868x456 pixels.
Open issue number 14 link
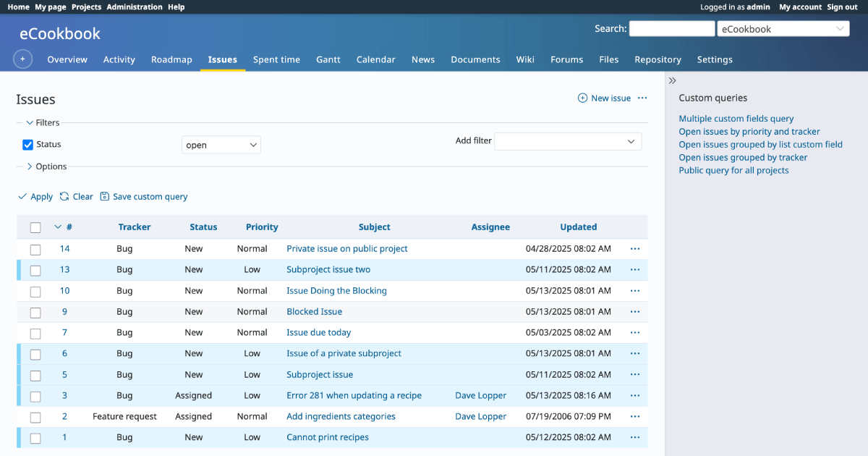coord(65,249)
